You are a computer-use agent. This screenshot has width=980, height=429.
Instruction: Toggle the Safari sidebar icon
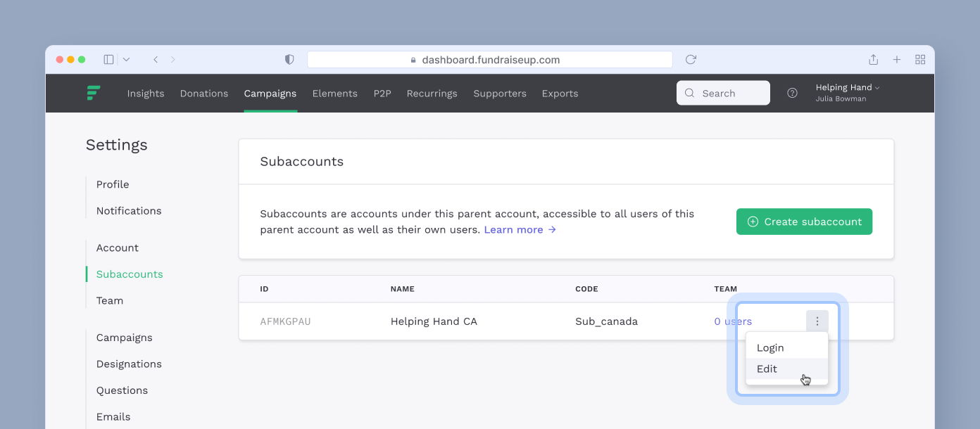(x=108, y=60)
